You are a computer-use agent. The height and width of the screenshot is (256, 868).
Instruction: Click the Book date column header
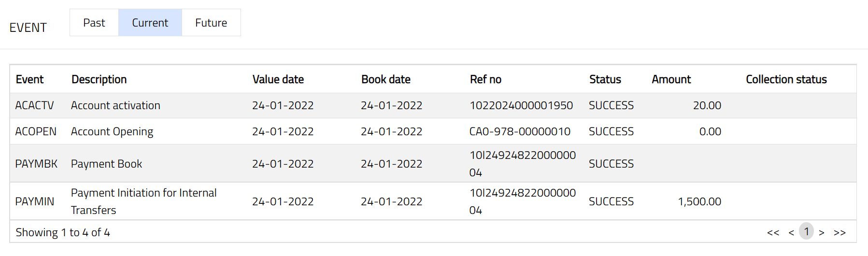tap(386, 79)
